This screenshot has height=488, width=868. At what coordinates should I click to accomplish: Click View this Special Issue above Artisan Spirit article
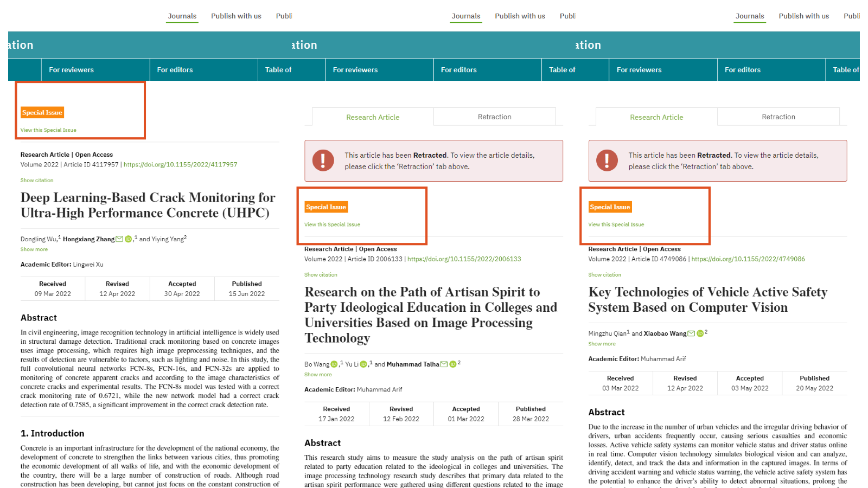[x=332, y=224]
